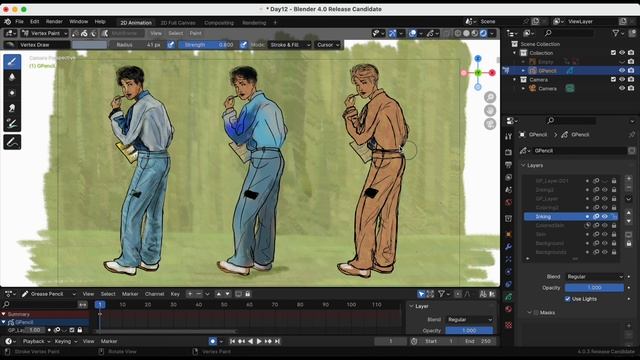Click the Opacity slider in properties
This screenshot has width=640, height=360.
coord(594,287)
